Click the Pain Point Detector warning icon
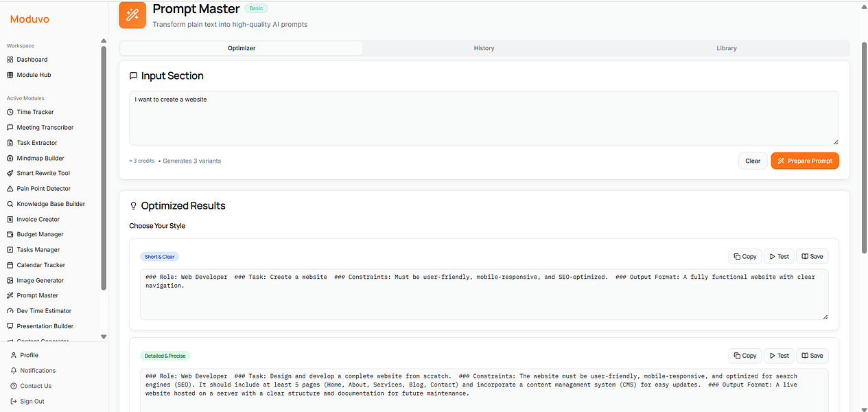The width and height of the screenshot is (868, 412). coord(10,189)
